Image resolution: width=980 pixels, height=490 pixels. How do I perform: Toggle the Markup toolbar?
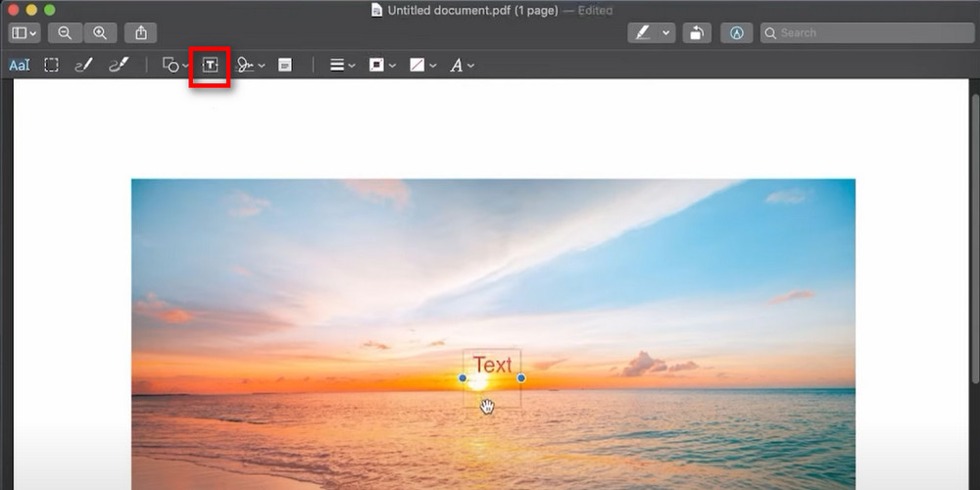736,33
